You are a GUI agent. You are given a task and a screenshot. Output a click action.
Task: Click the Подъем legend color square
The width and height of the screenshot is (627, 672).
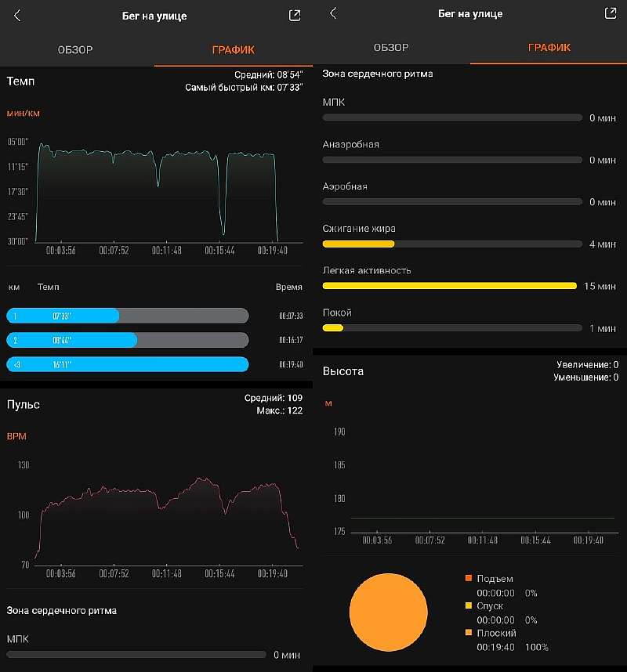click(469, 579)
